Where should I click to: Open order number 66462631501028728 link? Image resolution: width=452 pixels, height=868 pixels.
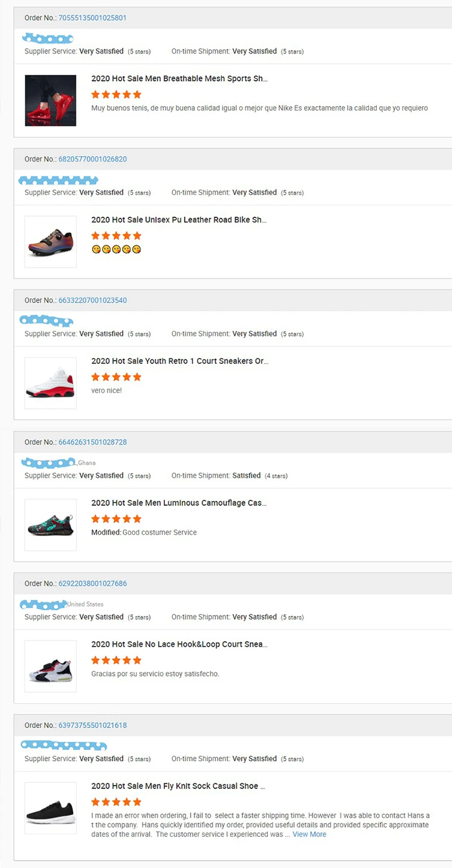92,442
